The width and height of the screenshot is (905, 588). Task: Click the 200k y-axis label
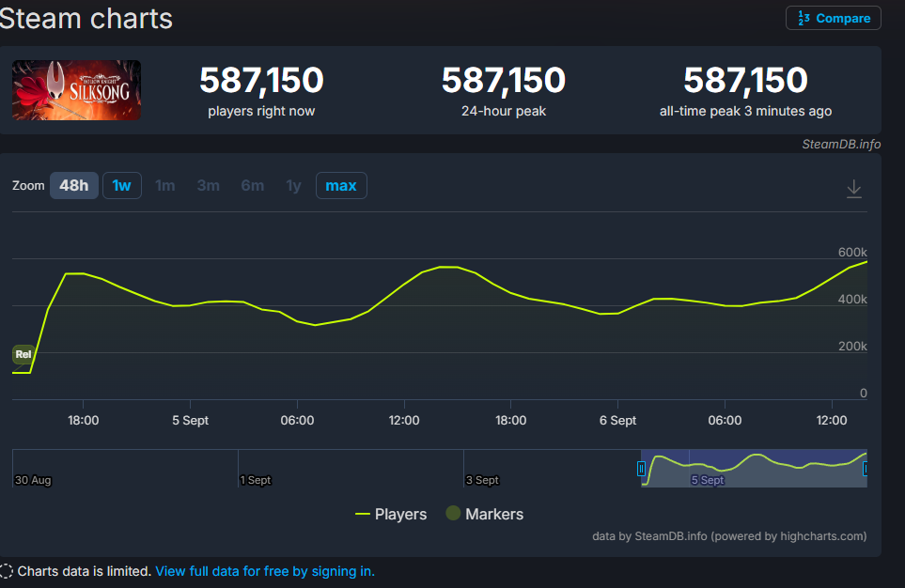click(852, 347)
